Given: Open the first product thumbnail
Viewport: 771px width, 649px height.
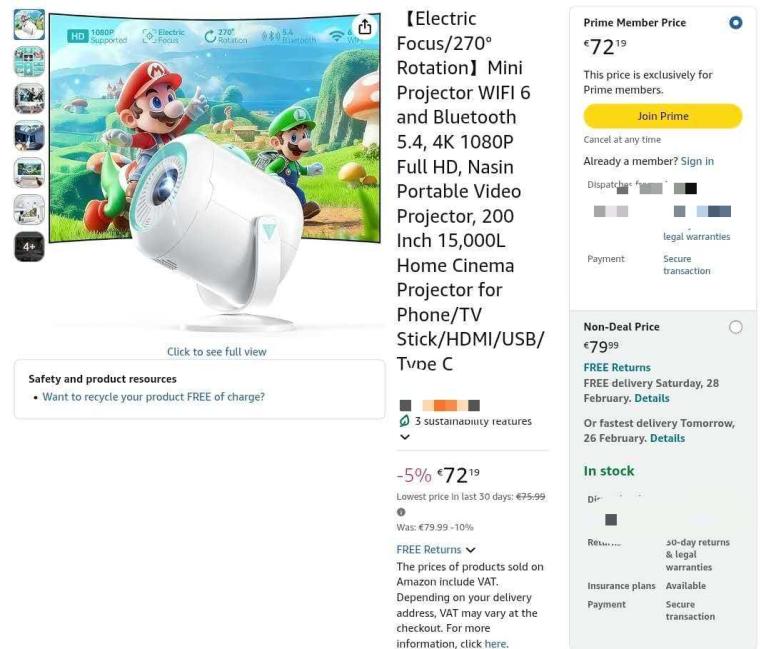Looking at the screenshot, I should click(x=29, y=25).
